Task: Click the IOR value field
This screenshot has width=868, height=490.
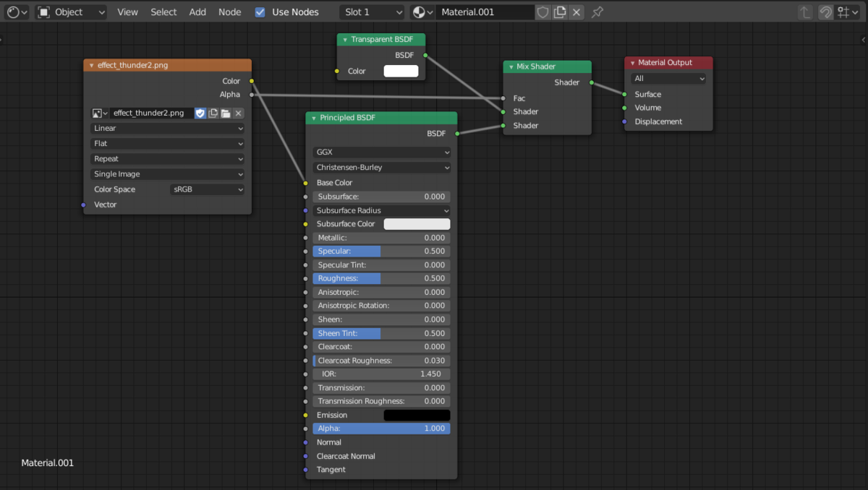Action: pyautogui.click(x=382, y=374)
